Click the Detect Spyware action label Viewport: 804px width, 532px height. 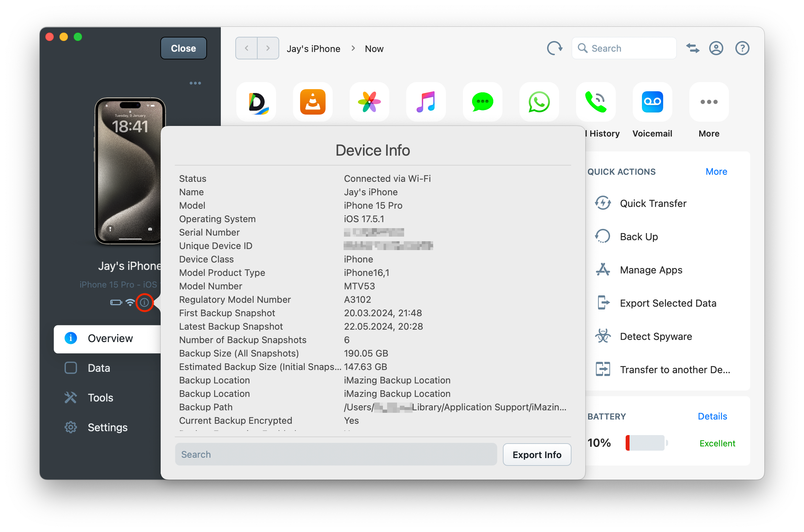point(656,336)
